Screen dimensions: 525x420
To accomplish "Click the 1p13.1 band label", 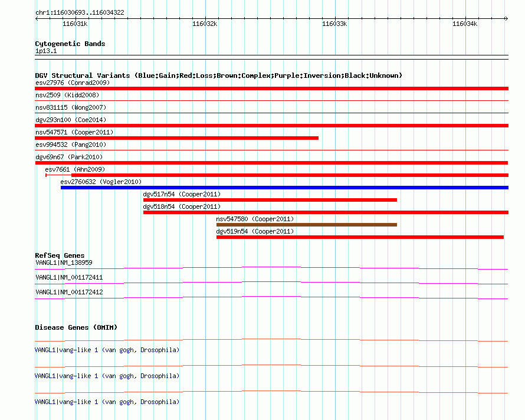I will click(x=46, y=51).
